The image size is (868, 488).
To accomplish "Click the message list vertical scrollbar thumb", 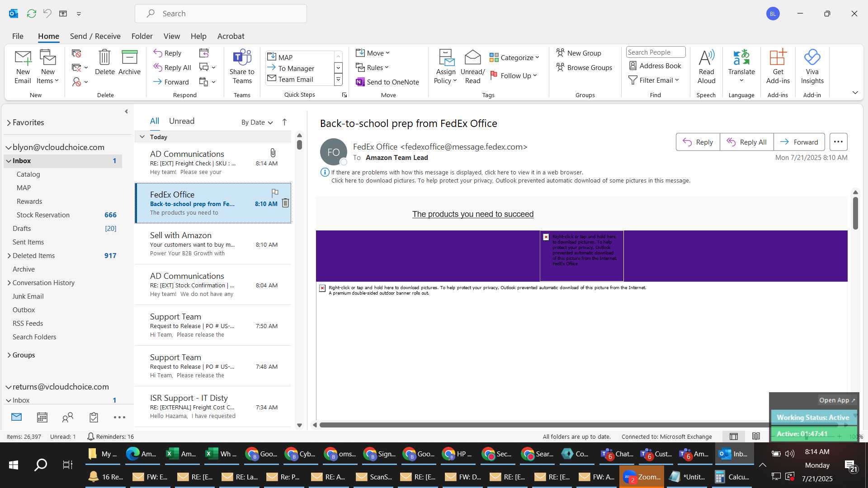I will coord(299,145).
